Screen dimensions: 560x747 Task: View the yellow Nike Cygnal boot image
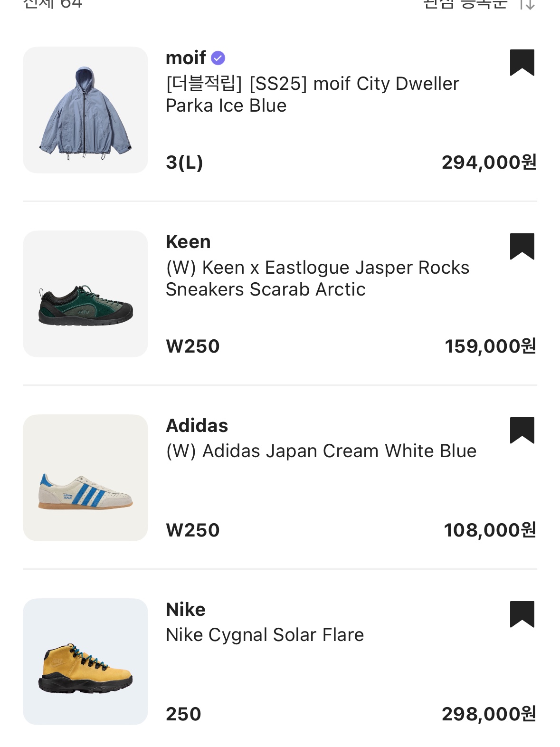tap(85, 661)
